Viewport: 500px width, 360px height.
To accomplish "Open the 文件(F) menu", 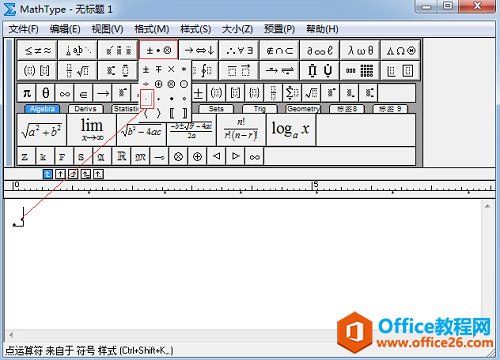I will (x=23, y=29).
